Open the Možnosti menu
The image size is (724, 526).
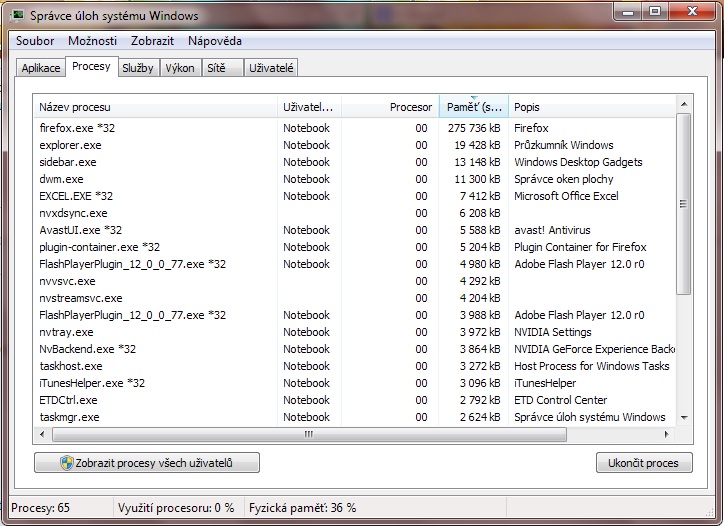click(92, 41)
